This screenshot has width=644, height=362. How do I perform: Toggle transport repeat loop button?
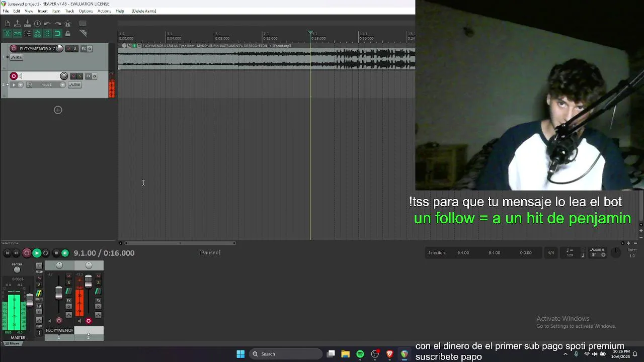coord(46,253)
